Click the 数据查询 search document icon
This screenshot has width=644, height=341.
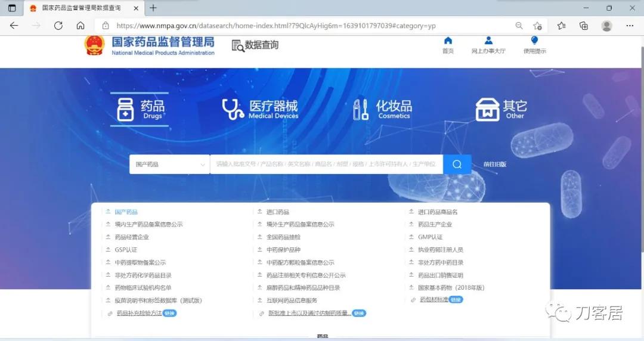[238, 45]
